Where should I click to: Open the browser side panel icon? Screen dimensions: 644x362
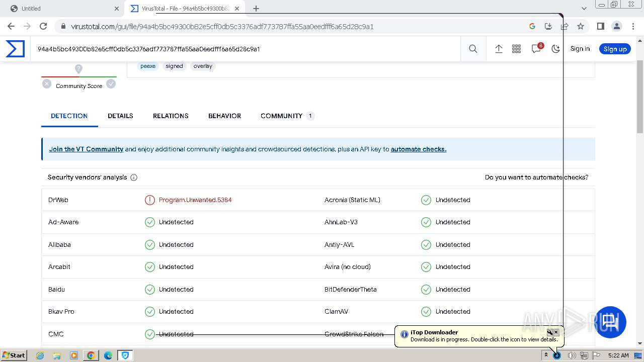[600, 26]
